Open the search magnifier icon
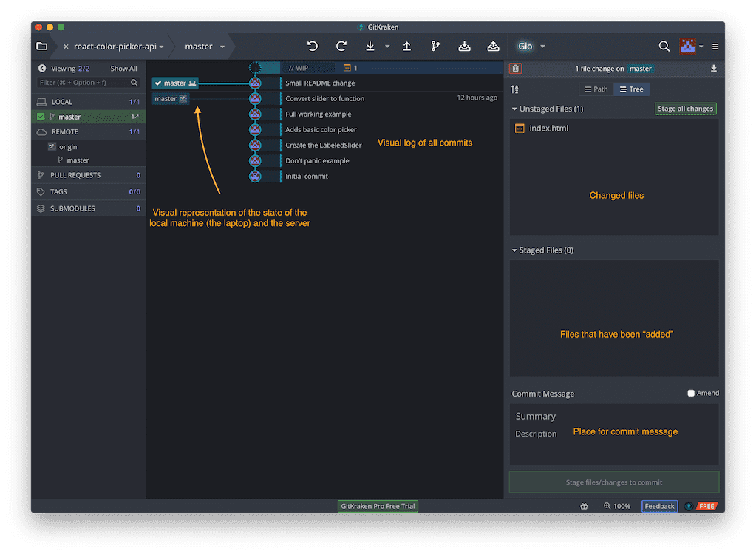Viewport: 756px width, 554px height. (x=664, y=47)
